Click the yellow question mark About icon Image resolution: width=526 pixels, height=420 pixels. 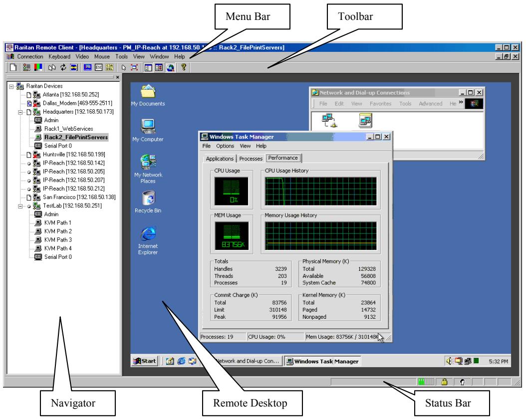tap(184, 67)
